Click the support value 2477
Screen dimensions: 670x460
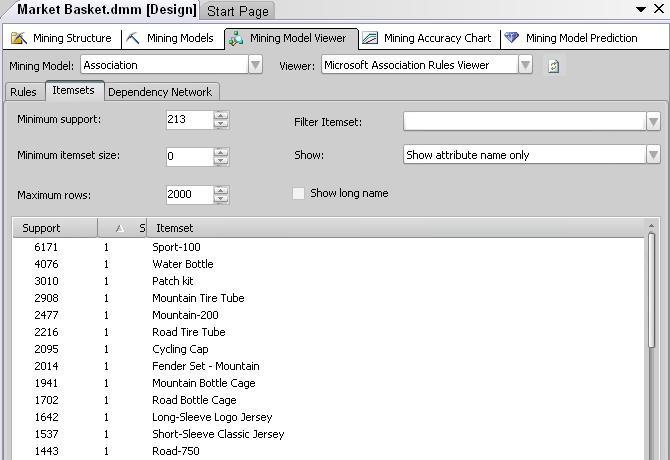(x=46, y=315)
